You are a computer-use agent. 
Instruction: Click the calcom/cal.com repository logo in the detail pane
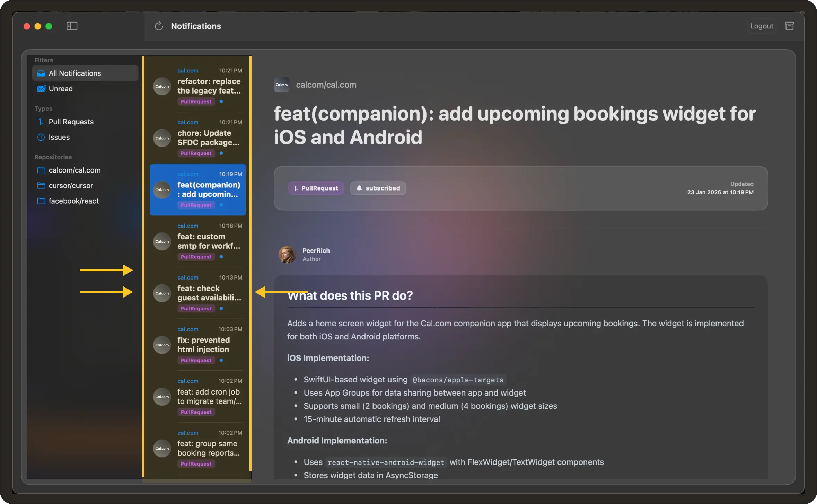(281, 85)
